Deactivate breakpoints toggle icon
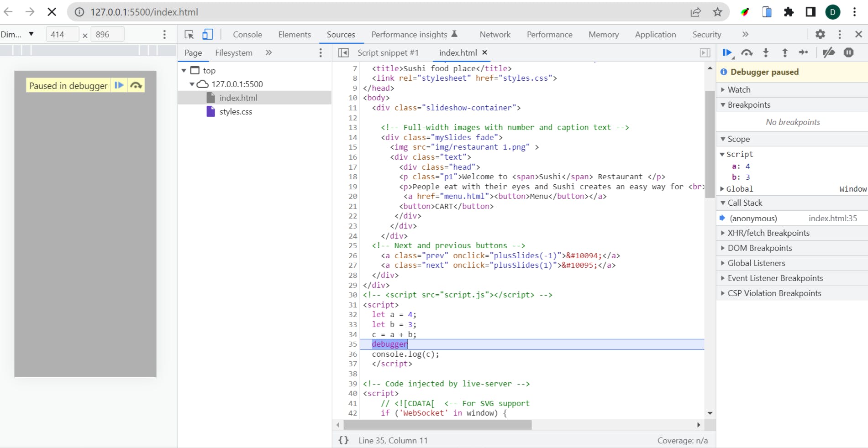The width and height of the screenshot is (868, 448). click(829, 52)
